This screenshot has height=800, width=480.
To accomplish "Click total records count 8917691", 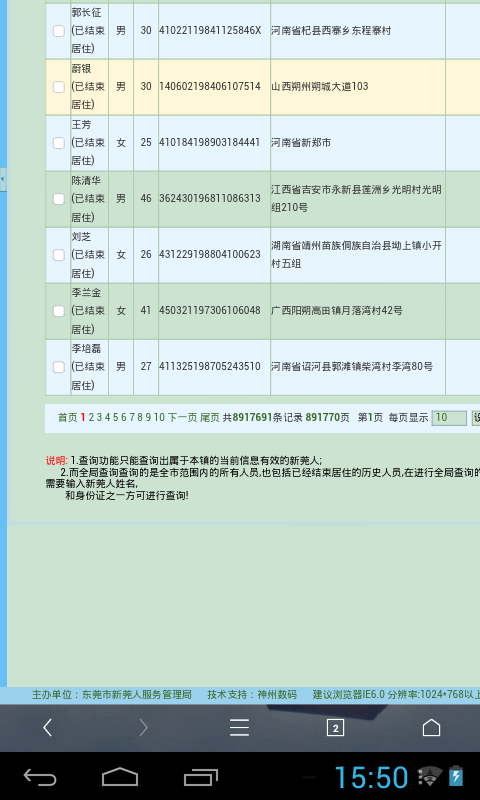I will pos(252,418).
